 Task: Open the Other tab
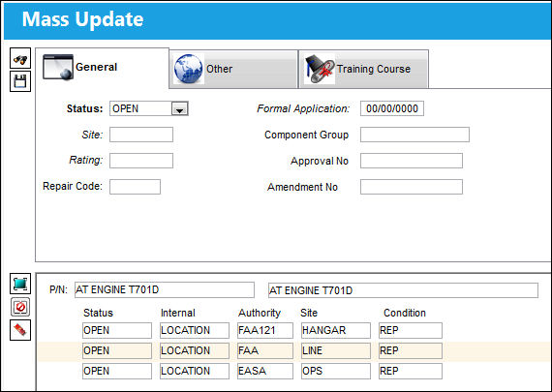pos(233,69)
